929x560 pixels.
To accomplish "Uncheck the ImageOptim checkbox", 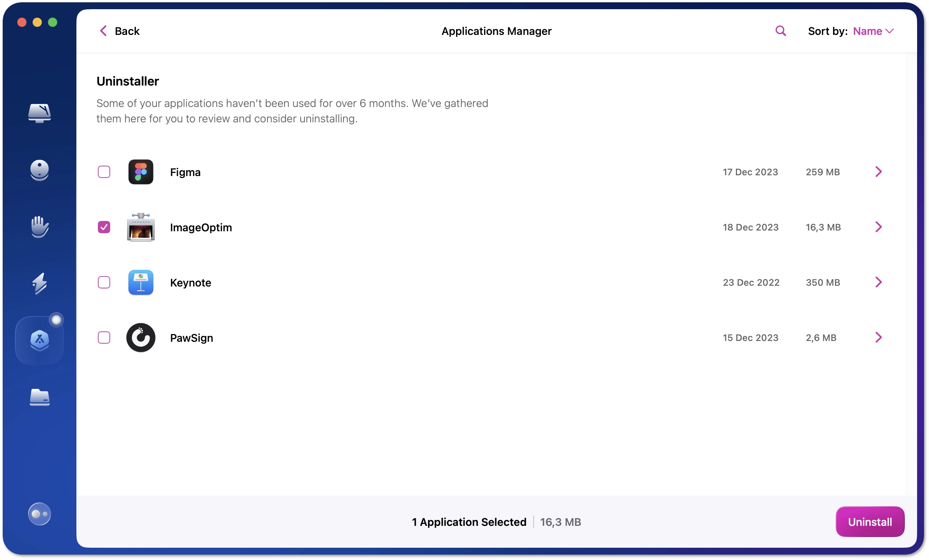I will coord(104,227).
